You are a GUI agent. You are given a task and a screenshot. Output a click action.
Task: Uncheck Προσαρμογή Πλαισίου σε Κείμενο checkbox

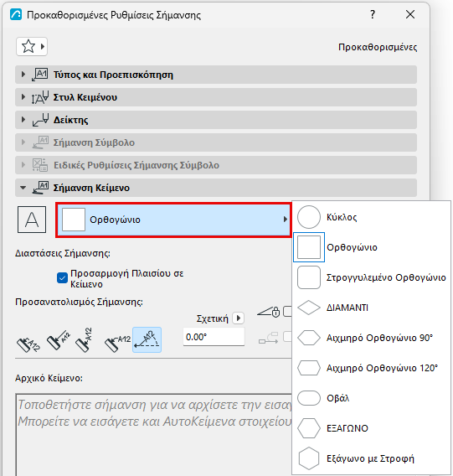click(62, 277)
